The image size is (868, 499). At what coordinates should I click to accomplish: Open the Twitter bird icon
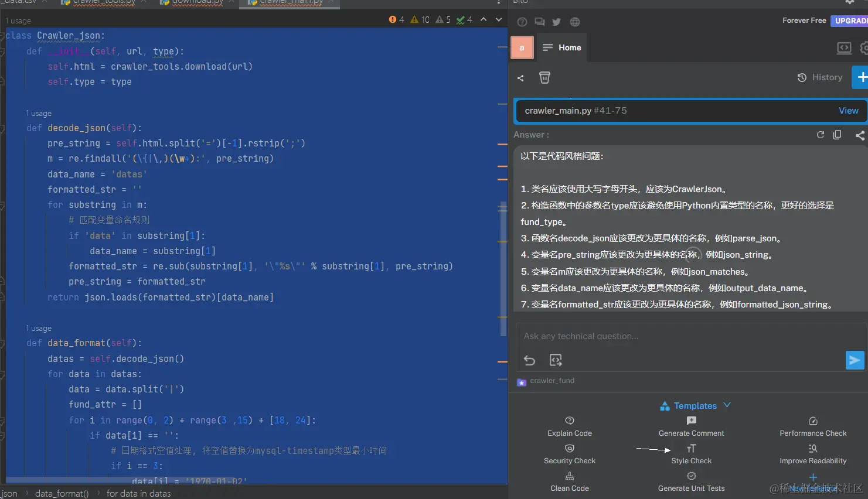coord(556,22)
